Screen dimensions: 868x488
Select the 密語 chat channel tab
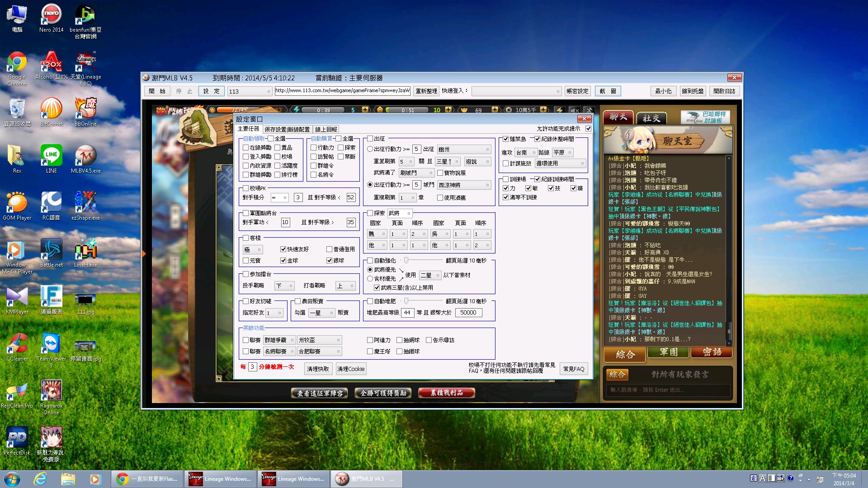(712, 353)
